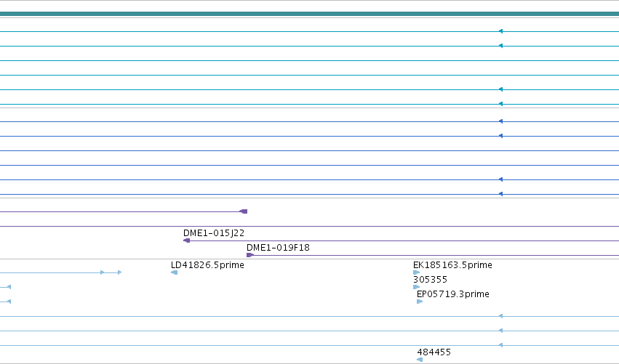Click the purple arrowhead below DME1-015J22
This screenshot has width=619, height=364.
187,240
